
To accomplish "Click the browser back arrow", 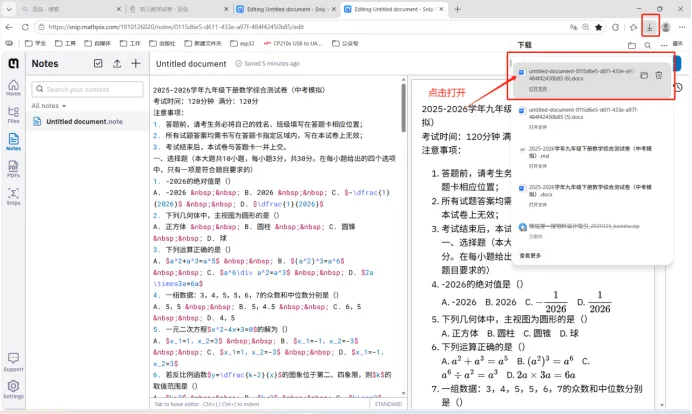I will [9, 27].
